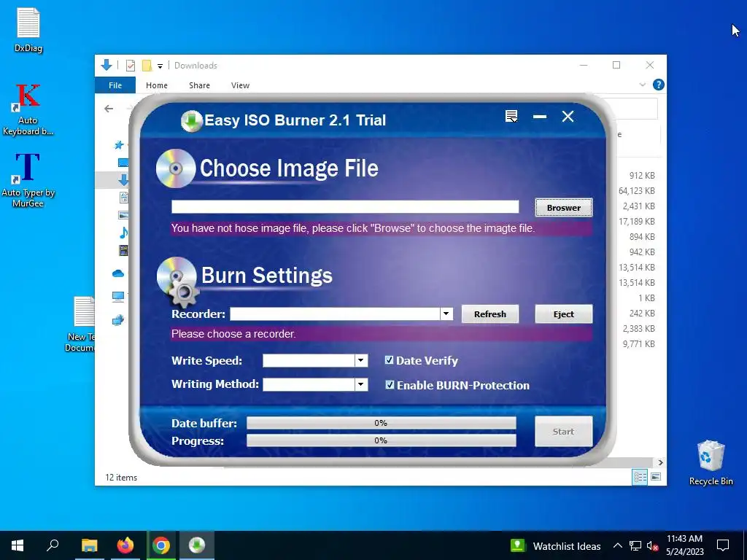The width and height of the screenshot is (747, 560).
Task: Select the DxDiag desktop icon
Action: (28, 31)
